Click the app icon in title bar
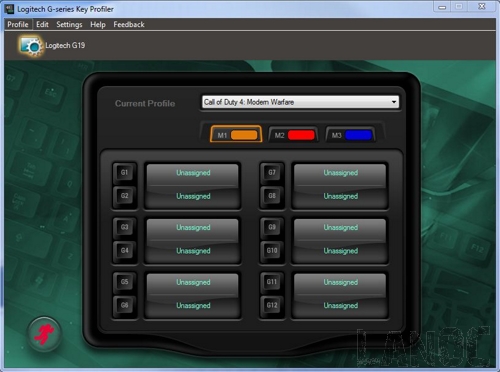 click(9, 9)
